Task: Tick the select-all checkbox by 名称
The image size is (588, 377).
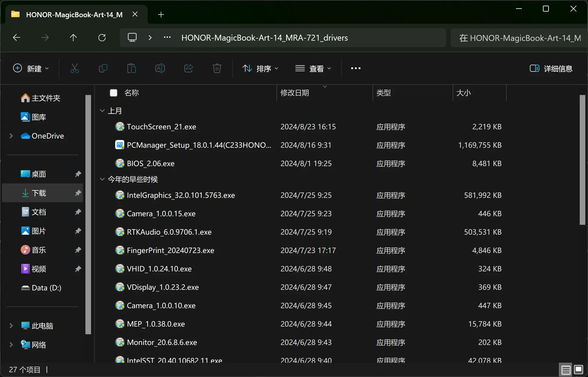Action: pos(114,93)
